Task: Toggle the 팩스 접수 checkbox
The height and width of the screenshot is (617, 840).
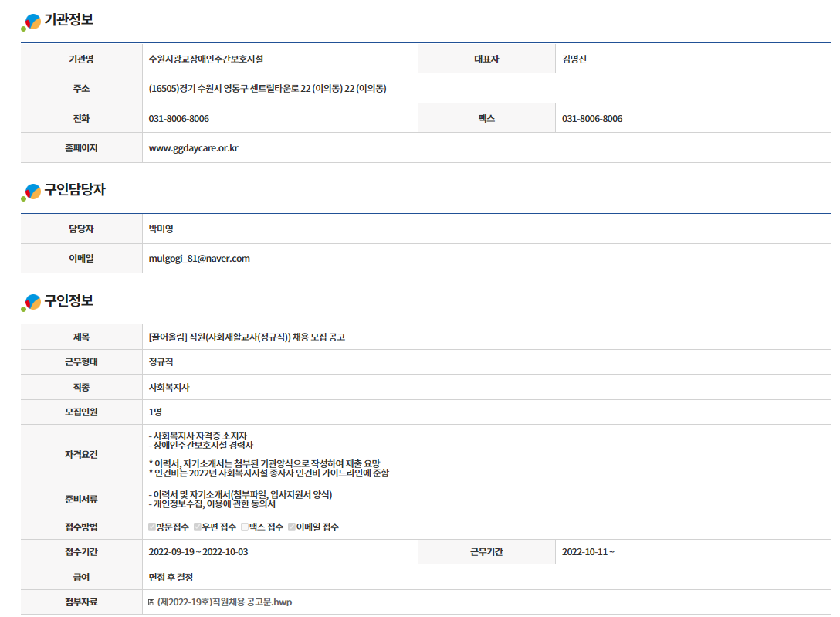Action: click(245, 527)
